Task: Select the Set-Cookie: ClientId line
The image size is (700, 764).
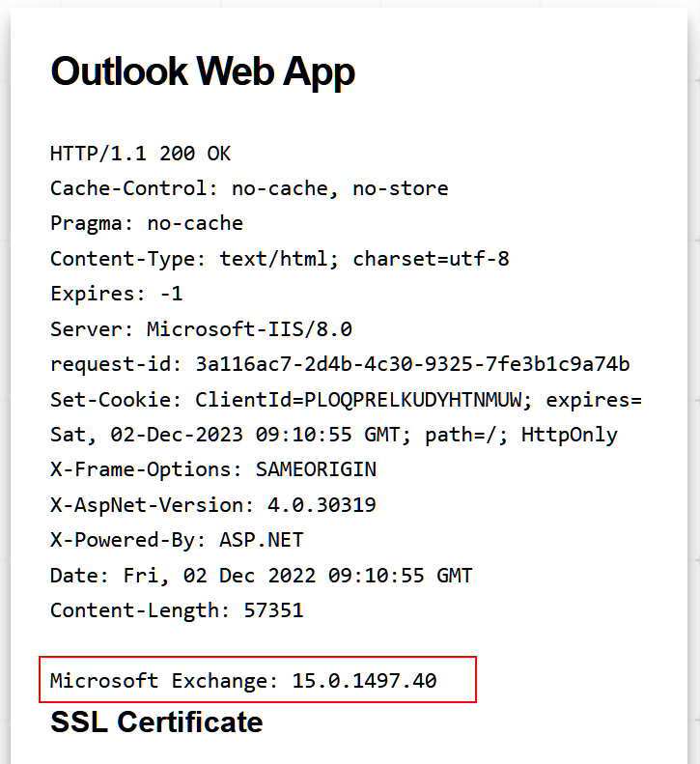Action: coord(347,400)
